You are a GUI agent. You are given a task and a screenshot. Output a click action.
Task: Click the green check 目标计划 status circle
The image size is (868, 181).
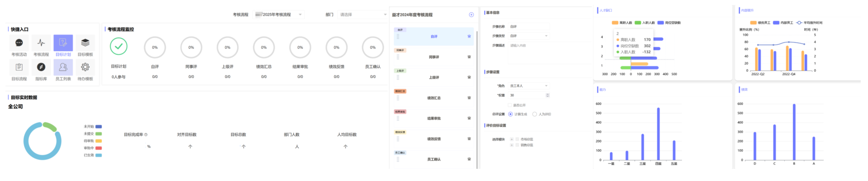pyautogui.click(x=119, y=47)
